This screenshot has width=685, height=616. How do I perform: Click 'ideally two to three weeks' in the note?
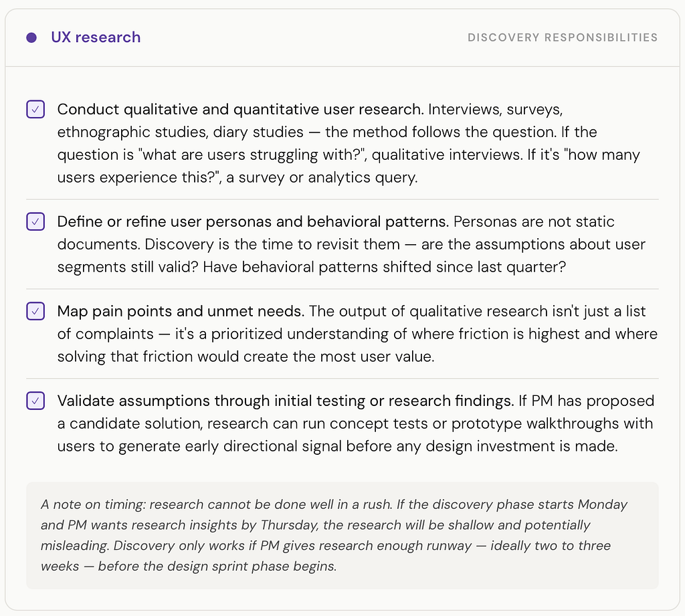click(x=326, y=556)
